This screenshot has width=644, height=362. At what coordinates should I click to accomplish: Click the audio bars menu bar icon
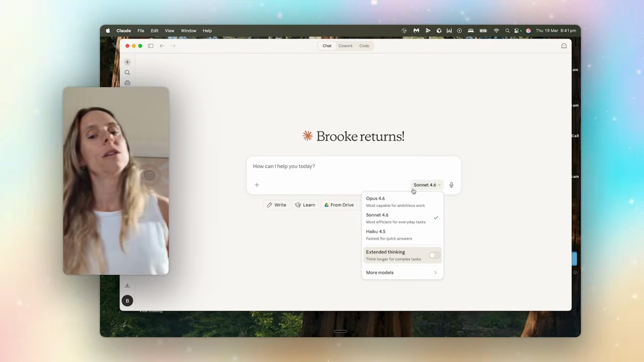click(449, 31)
